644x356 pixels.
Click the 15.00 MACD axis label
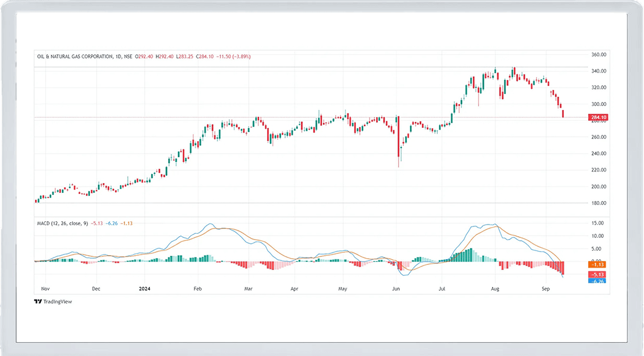598,223
